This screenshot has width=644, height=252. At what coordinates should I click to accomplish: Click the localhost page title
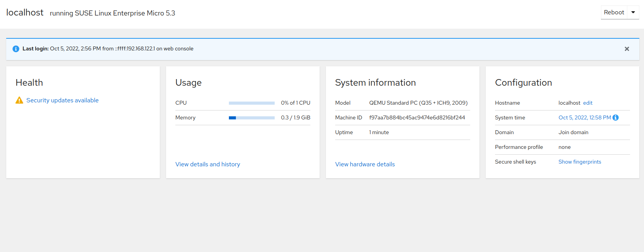(25, 13)
